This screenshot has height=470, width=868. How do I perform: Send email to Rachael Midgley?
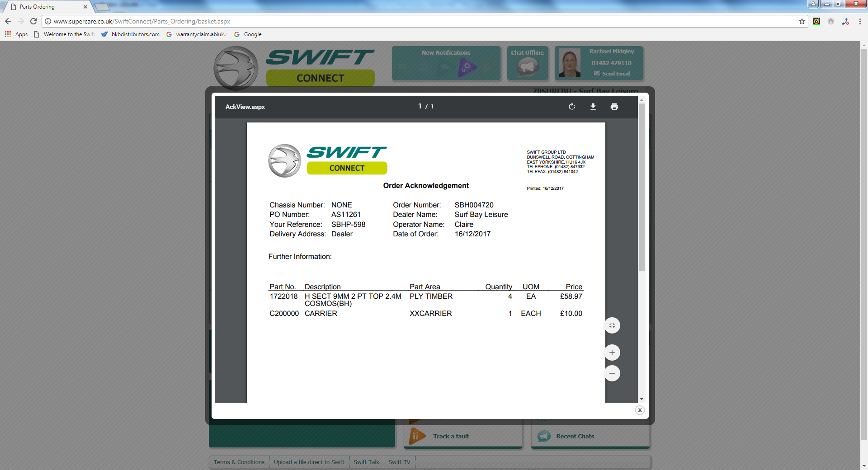coord(612,74)
